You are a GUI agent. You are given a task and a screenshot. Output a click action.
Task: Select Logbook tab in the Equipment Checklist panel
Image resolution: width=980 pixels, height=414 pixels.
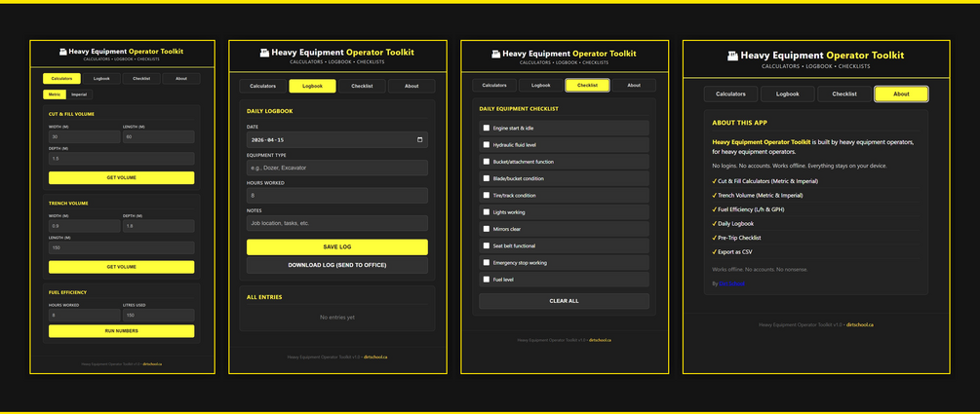[x=540, y=86]
